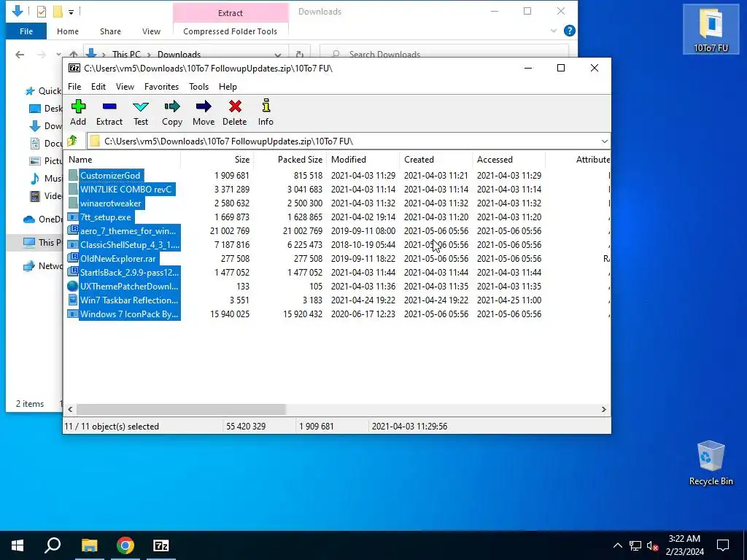This screenshot has height=560, width=747.
Task: Open Explorer help question mark icon
Action: [569, 31]
